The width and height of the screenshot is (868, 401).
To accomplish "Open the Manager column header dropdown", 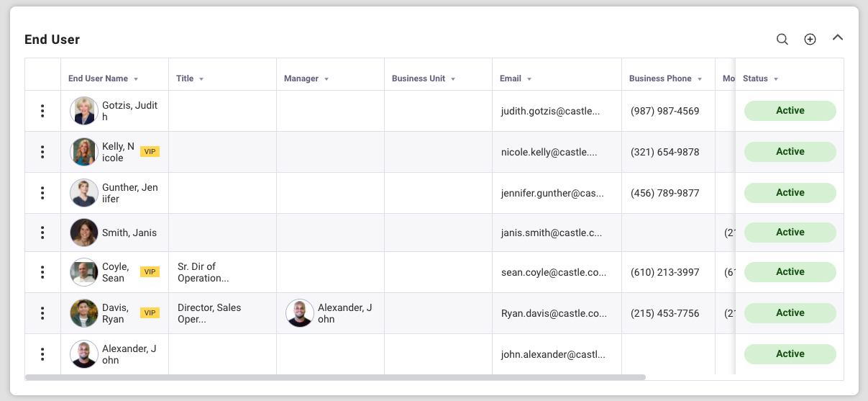I will (326, 79).
